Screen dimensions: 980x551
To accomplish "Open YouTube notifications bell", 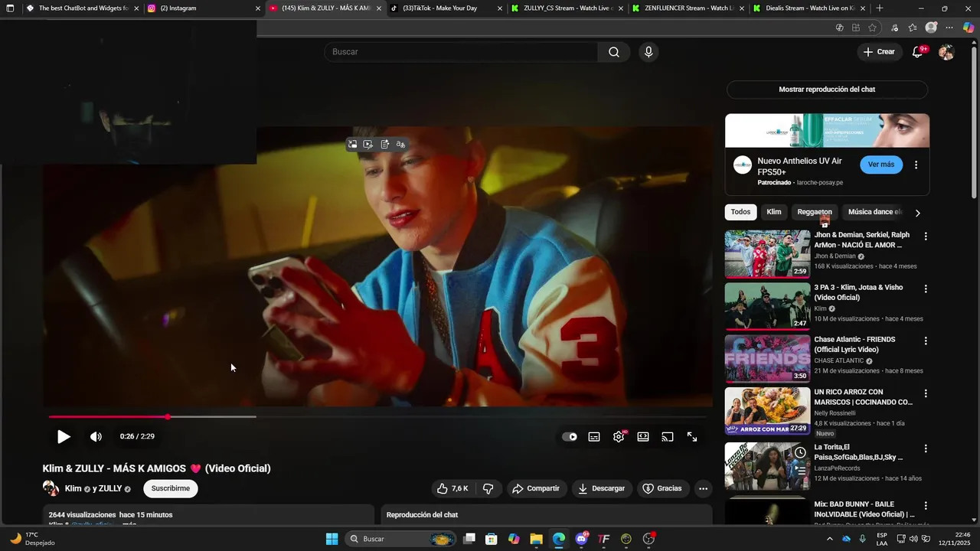I will tap(917, 52).
